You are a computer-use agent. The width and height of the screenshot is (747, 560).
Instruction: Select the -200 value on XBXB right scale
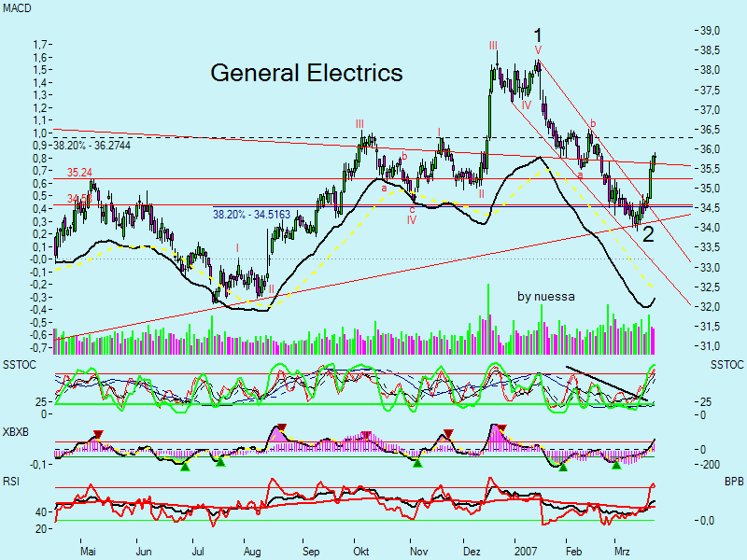pyautogui.click(x=710, y=464)
